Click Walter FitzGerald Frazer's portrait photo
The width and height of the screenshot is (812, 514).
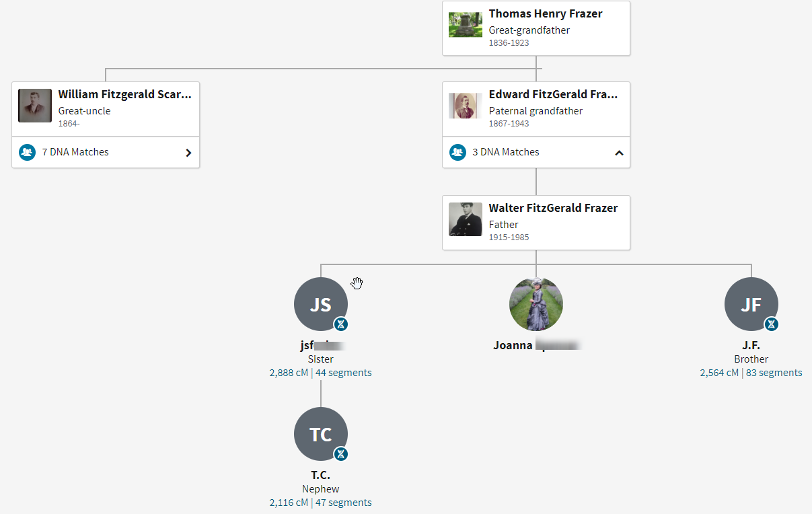[x=466, y=219]
